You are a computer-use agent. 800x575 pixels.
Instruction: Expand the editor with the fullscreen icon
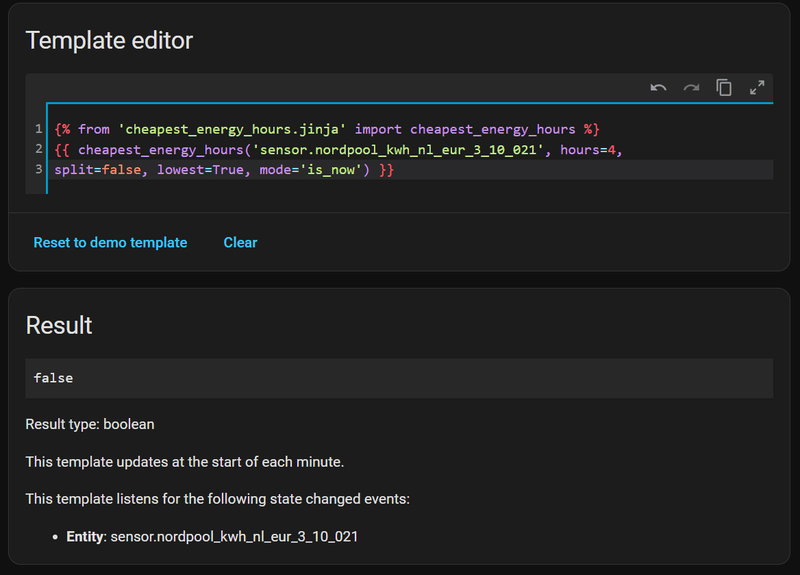pyautogui.click(x=757, y=88)
